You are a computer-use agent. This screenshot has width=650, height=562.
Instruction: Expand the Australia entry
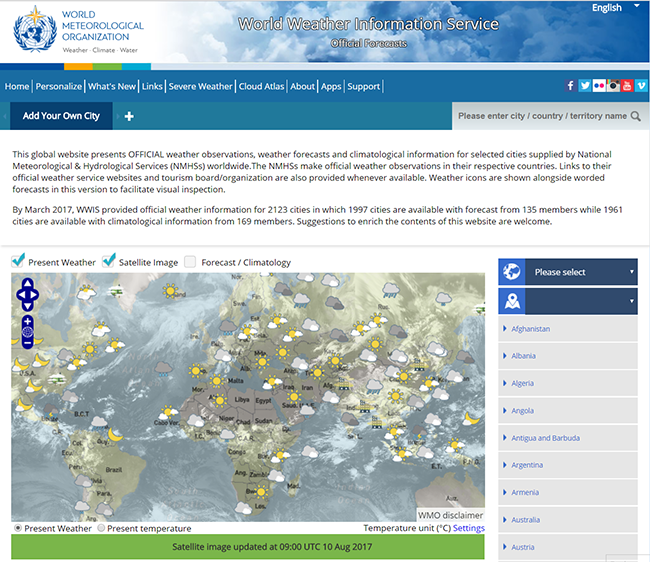(568, 520)
